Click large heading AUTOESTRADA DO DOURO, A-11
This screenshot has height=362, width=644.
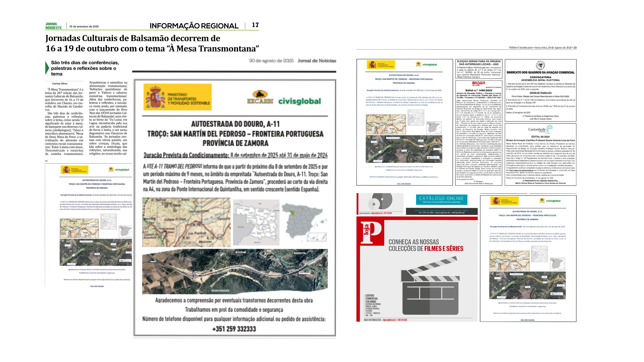click(235, 124)
